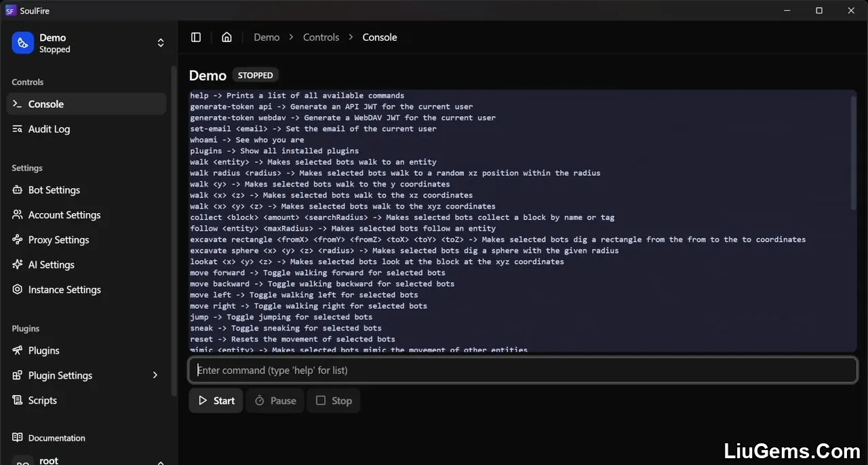
Task: Click the 'reset -> Resets the movement' line
Action: (292, 339)
